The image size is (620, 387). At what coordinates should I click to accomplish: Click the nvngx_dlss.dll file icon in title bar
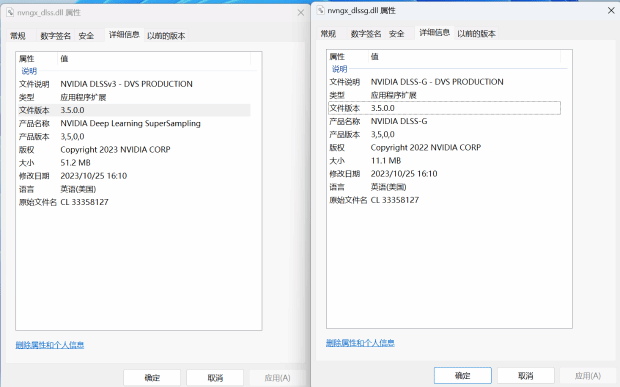[10, 12]
